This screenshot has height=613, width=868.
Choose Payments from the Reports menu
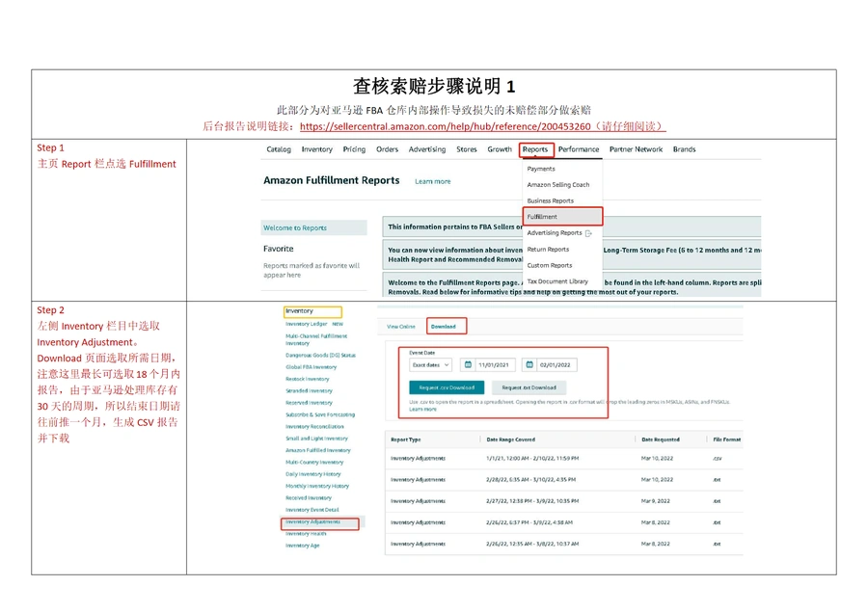541,169
